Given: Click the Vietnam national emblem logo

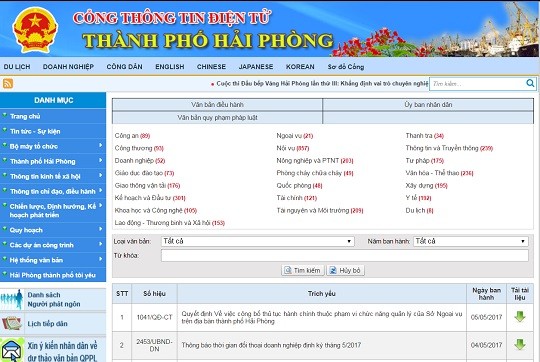Looking at the screenshot, I should 35,30.
